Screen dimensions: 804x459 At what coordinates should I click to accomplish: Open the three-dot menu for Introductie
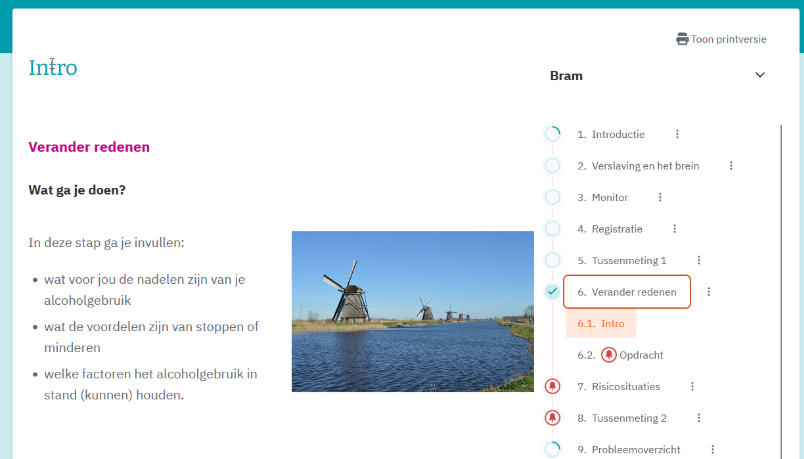tap(677, 134)
